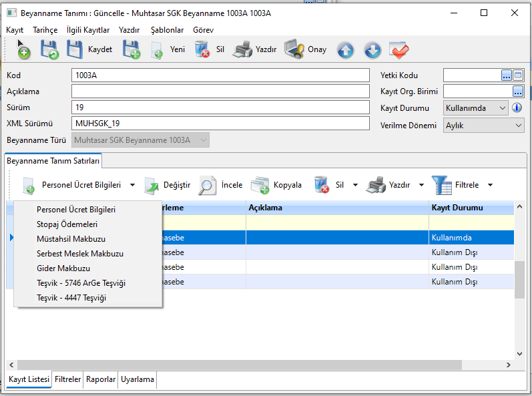532x396 pixels.
Task: Switch to the Raporlar tab
Action: click(100, 380)
